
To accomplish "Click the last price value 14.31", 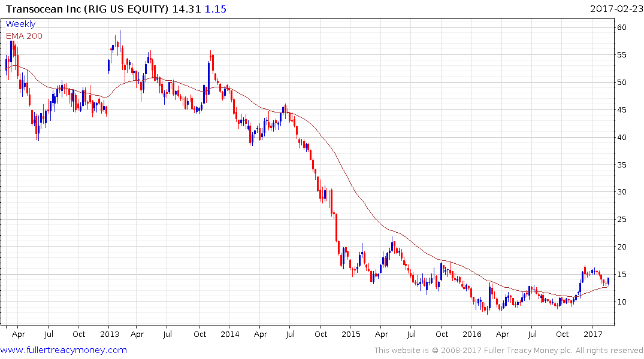I will [x=186, y=8].
